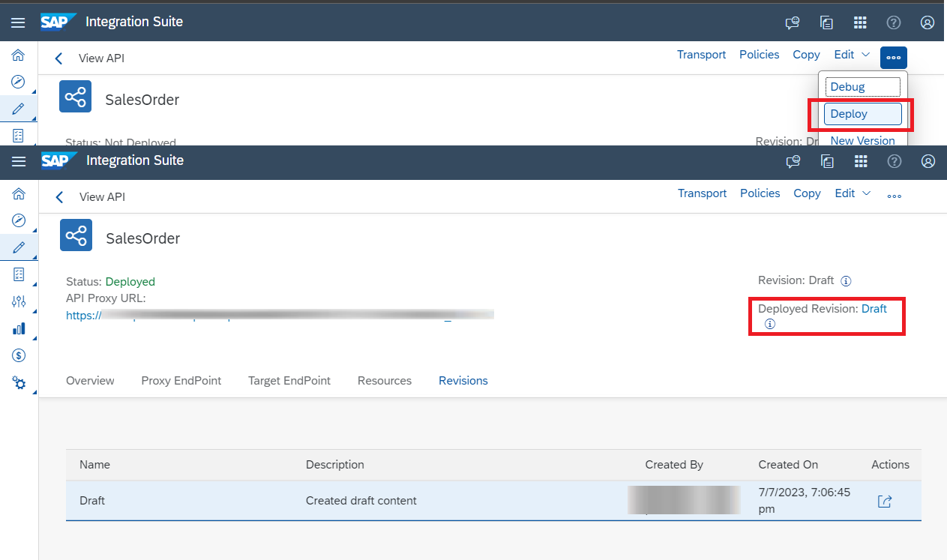Open the API Proxy URL https link
The height and width of the screenshot is (560, 947).
point(280,316)
